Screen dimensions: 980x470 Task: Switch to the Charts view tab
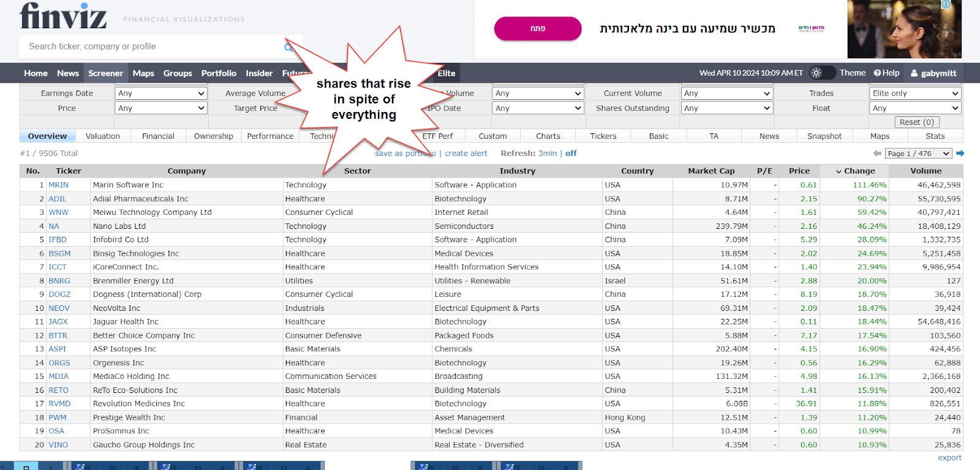548,136
